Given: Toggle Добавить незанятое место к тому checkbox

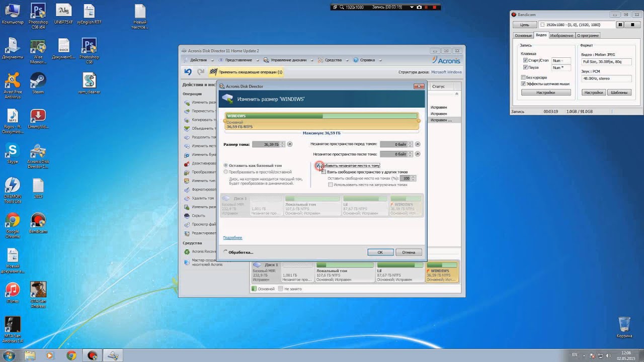Looking at the screenshot, I should point(317,165).
